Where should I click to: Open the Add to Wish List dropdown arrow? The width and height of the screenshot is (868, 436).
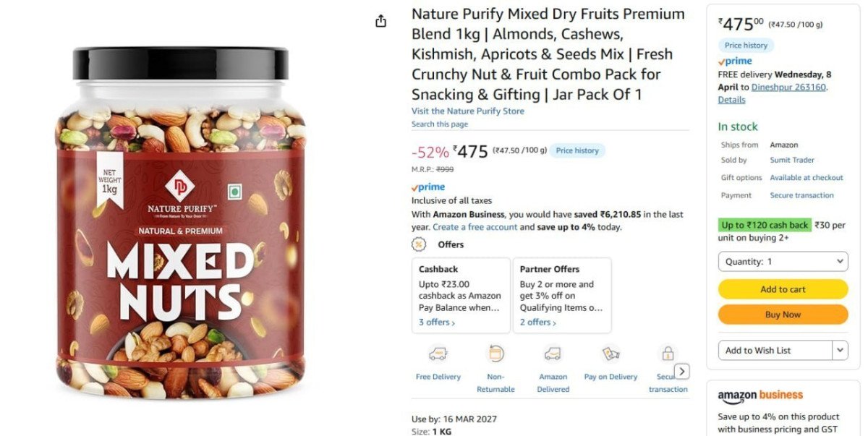[x=840, y=350]
